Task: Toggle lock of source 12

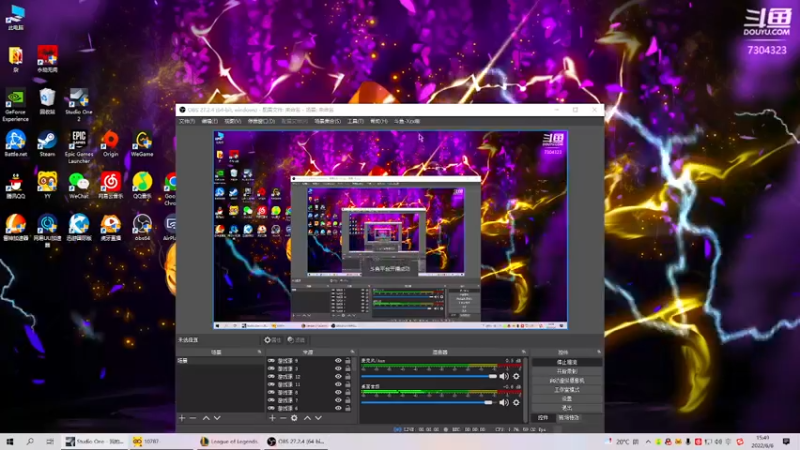Action: 348,377
